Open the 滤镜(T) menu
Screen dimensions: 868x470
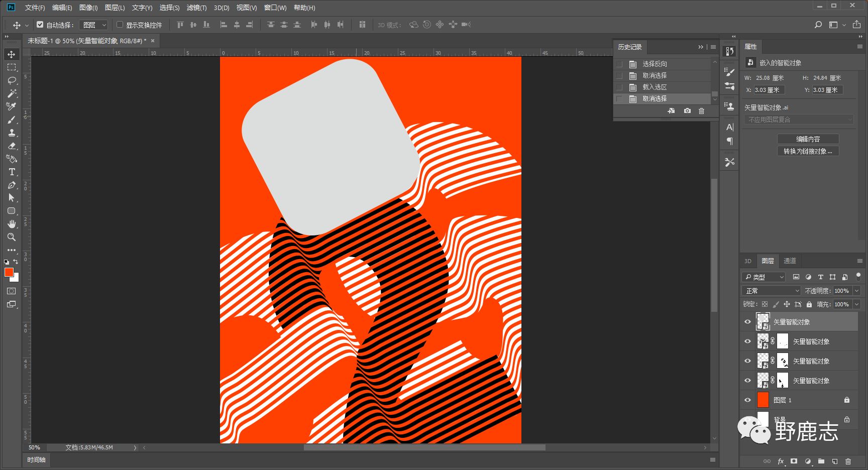(x=196, y=8)
